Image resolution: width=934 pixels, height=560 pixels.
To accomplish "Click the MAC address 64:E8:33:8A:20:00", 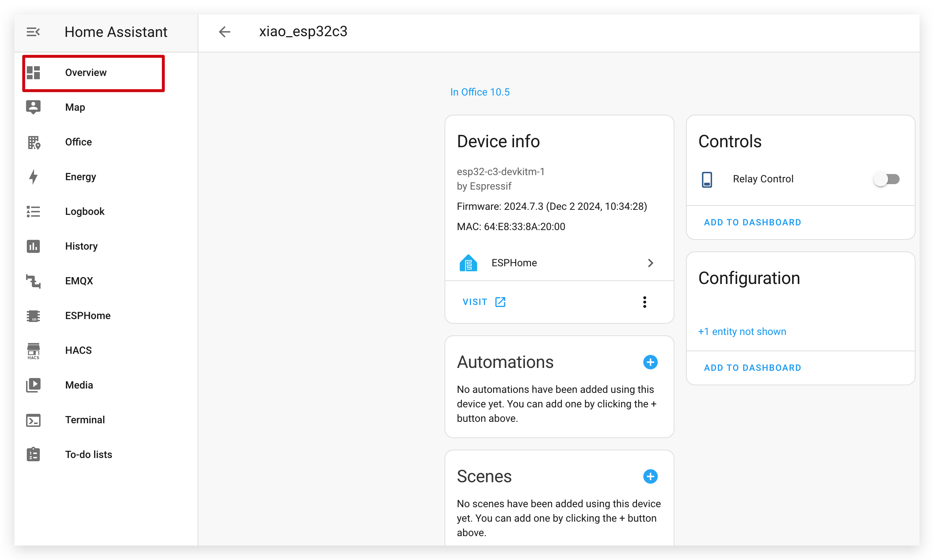I will point(511,227).
